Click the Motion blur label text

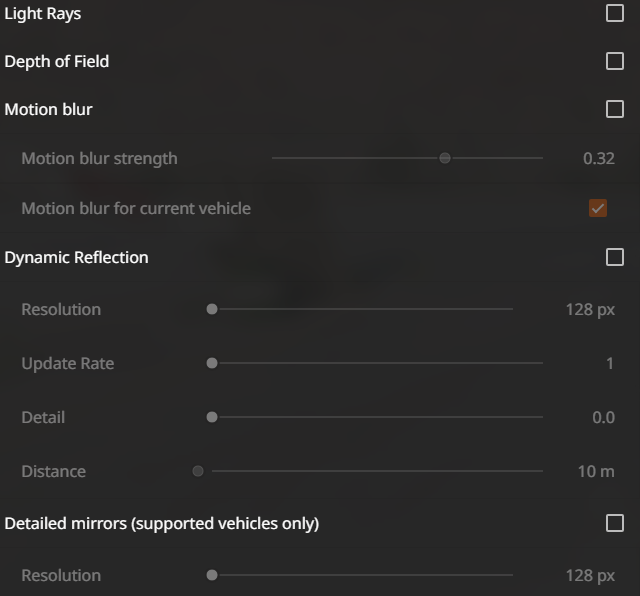coord(49,109)
